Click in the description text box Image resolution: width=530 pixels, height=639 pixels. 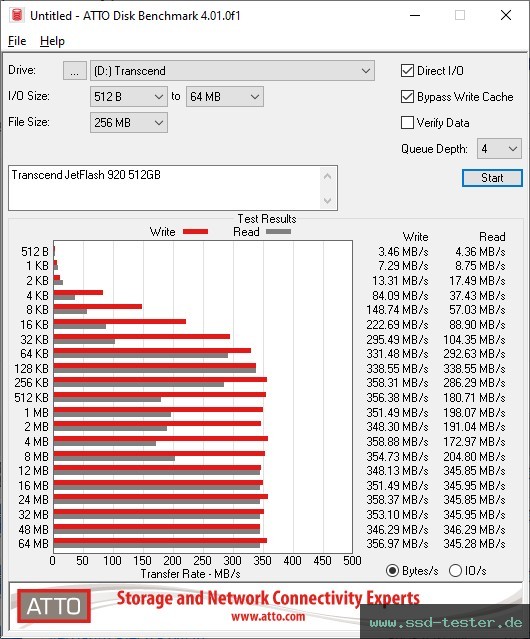click(x=165, y=188)
